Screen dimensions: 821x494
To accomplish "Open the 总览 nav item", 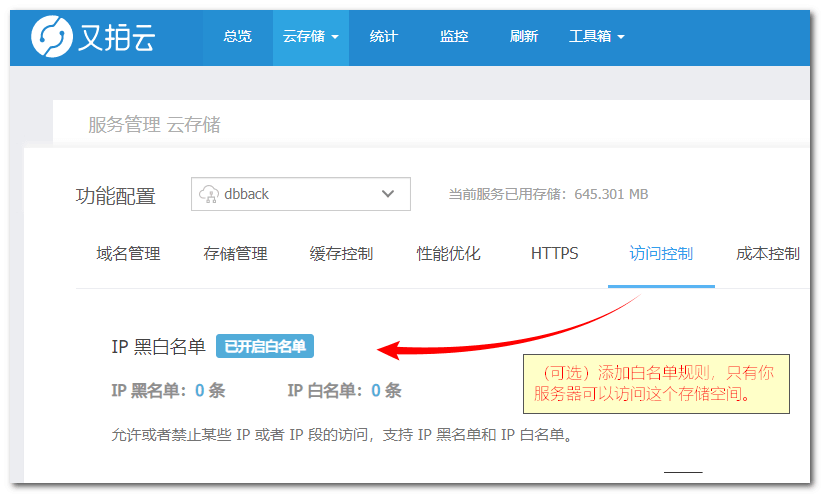I will (x=238, y=36).
